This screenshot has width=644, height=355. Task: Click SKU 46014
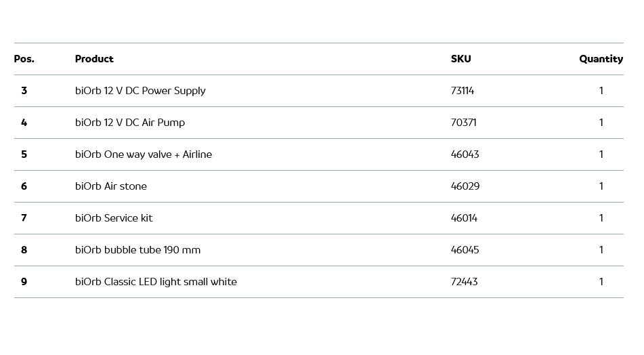pyautogui.click(x=464, y=218)
